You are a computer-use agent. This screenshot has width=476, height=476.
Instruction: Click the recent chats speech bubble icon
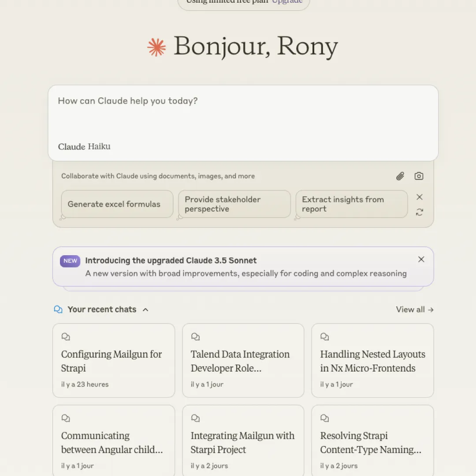coord(58,309)
